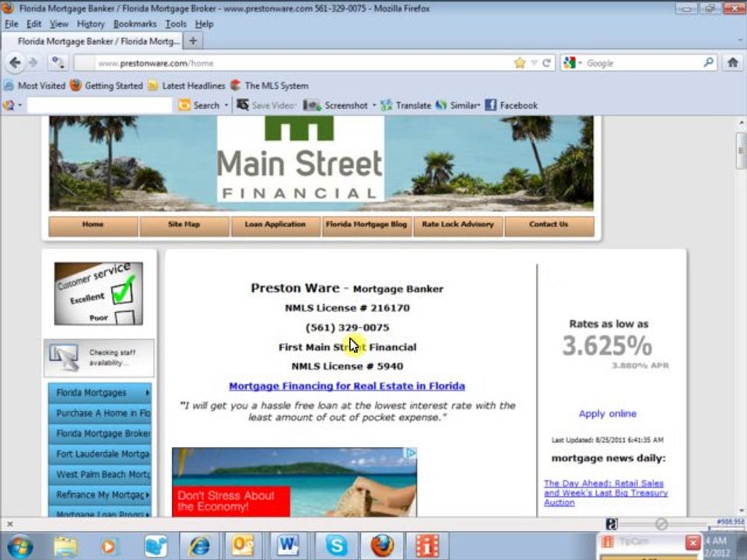Viewport: 747px width, 560px height.
Task: Open the View menu
Action: (x=59, y=24)
